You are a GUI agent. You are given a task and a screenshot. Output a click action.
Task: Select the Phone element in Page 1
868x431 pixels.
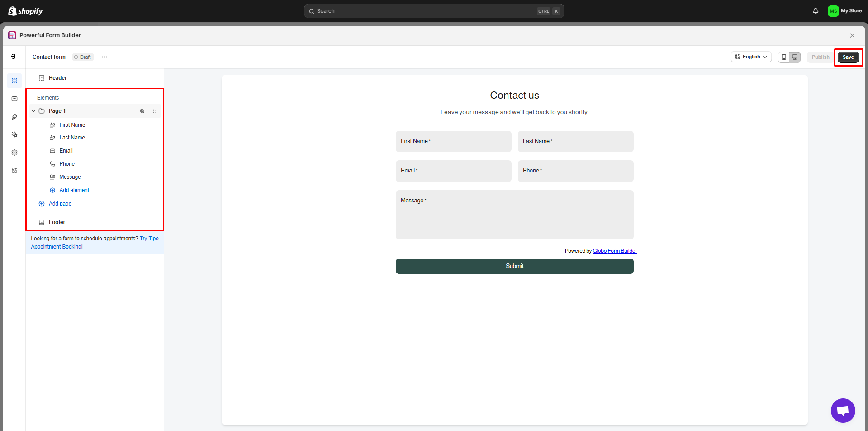68,163
